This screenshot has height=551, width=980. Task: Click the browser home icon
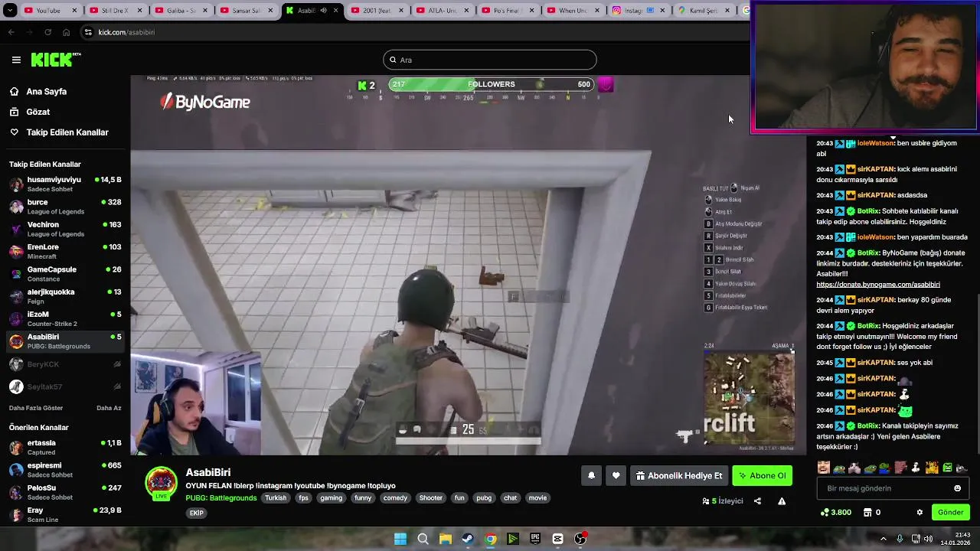66,32
